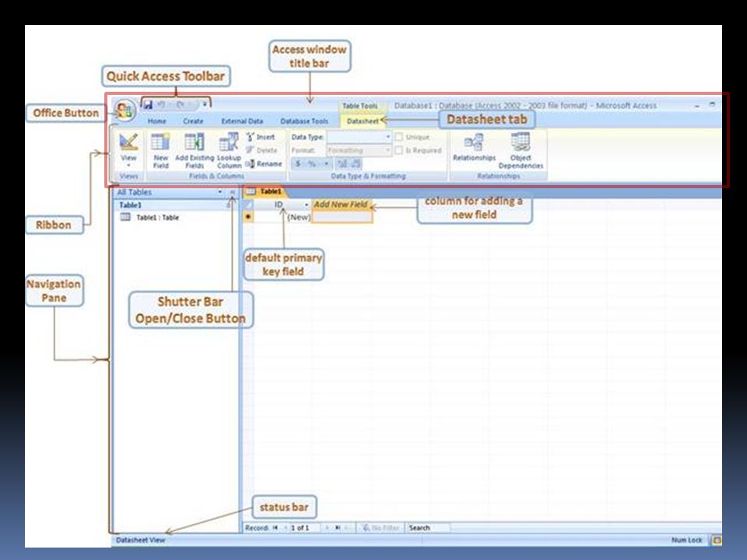Click the Datasheet View button in status bar corner
The width and height of the screenshot is (747, 560).
(x=716, y=540)
